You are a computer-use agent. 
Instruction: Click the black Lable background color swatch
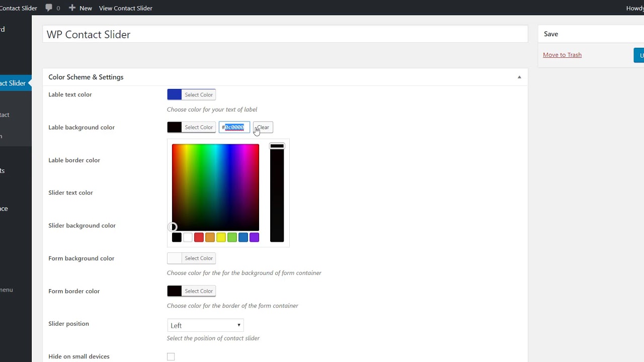174,127
